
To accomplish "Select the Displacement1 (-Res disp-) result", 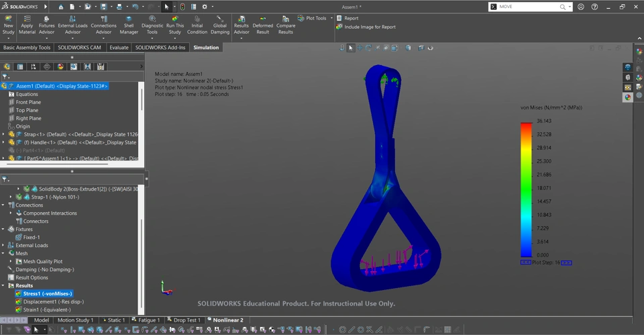I will coord(54,301).
